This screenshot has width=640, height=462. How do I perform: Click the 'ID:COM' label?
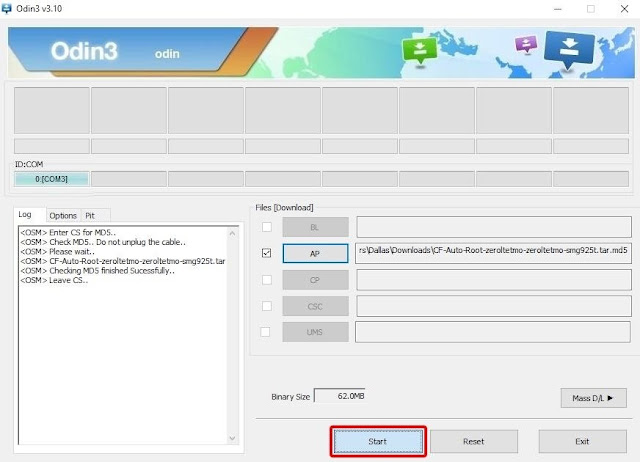coord(29,164)
